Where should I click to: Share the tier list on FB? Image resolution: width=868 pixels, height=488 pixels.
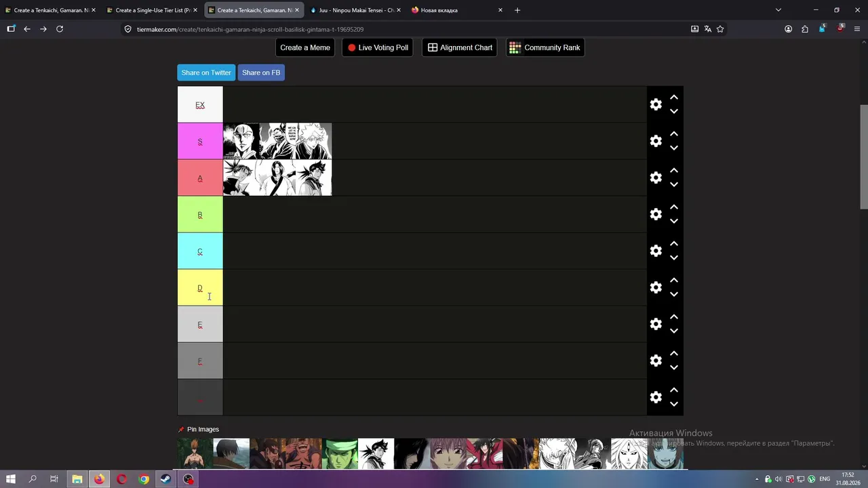pos(261,73)
